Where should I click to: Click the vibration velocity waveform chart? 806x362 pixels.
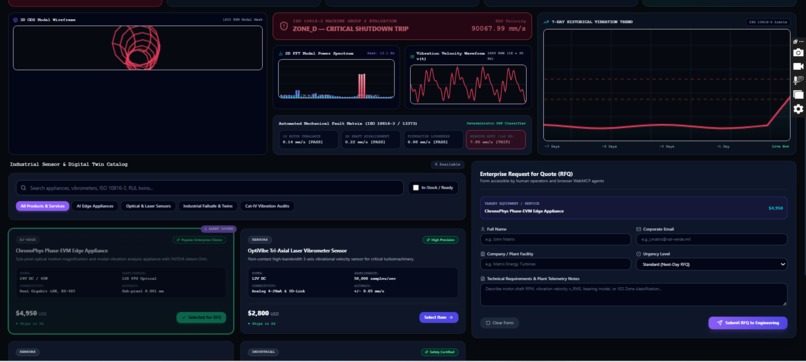pyautogui.click(x=468, y=84)
